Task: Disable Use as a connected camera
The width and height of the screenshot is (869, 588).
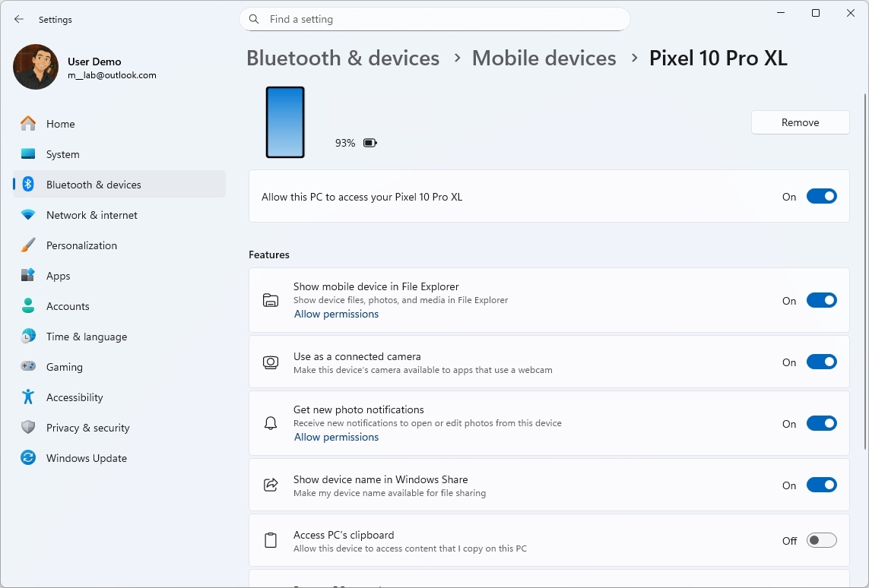Action: click(x=822, y=362)
